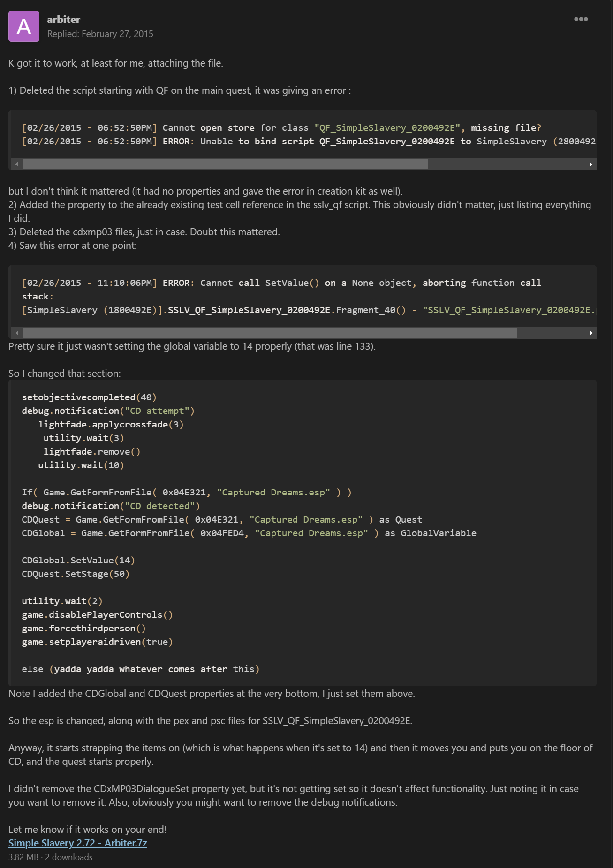Screen dimensions: 613x868
Task: Click the 'else (yadda yadda...' code line
Action: 141,669
